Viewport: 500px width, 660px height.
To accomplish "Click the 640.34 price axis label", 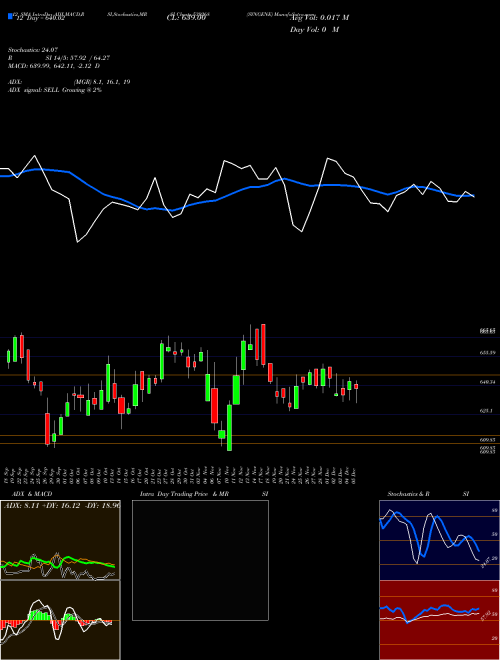I will [x=487, y=382].
